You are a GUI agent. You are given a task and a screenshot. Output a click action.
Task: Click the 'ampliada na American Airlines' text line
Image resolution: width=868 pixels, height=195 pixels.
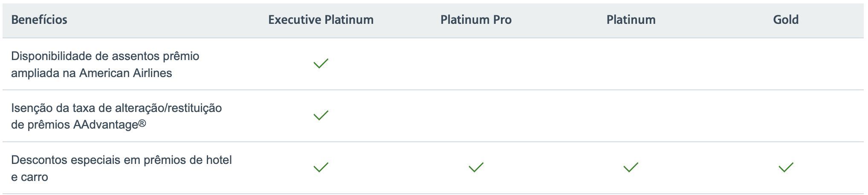(92, 73)
